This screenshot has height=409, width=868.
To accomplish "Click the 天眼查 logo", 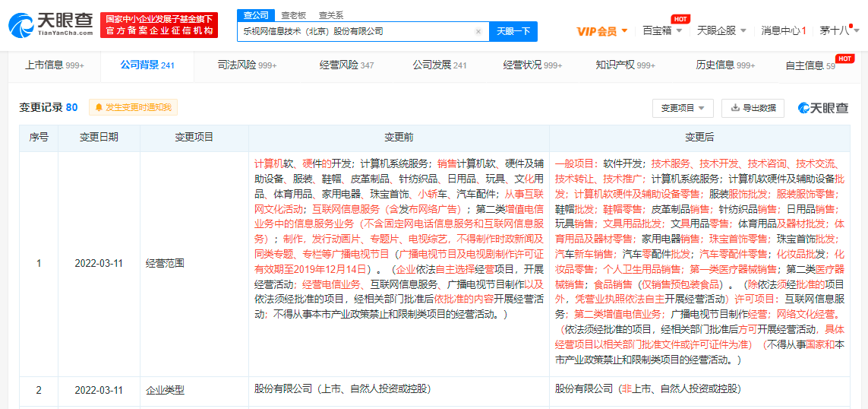I will 50,25.
